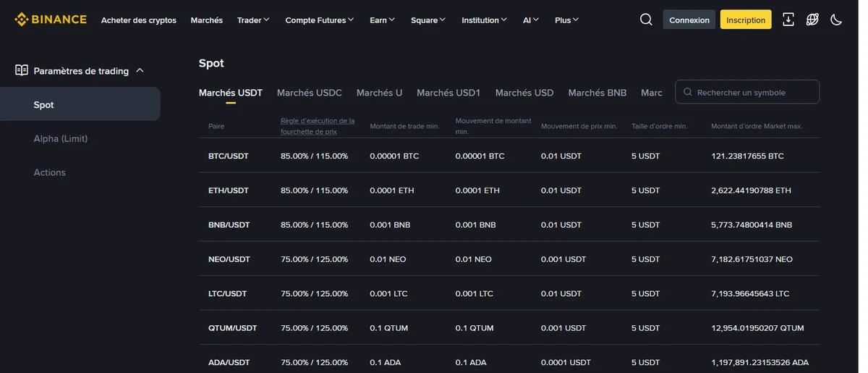The width and height of the screenshot is (868, 373).
Task: Click the 5,773.74800414 BNB value
Action: pos(752,225)
